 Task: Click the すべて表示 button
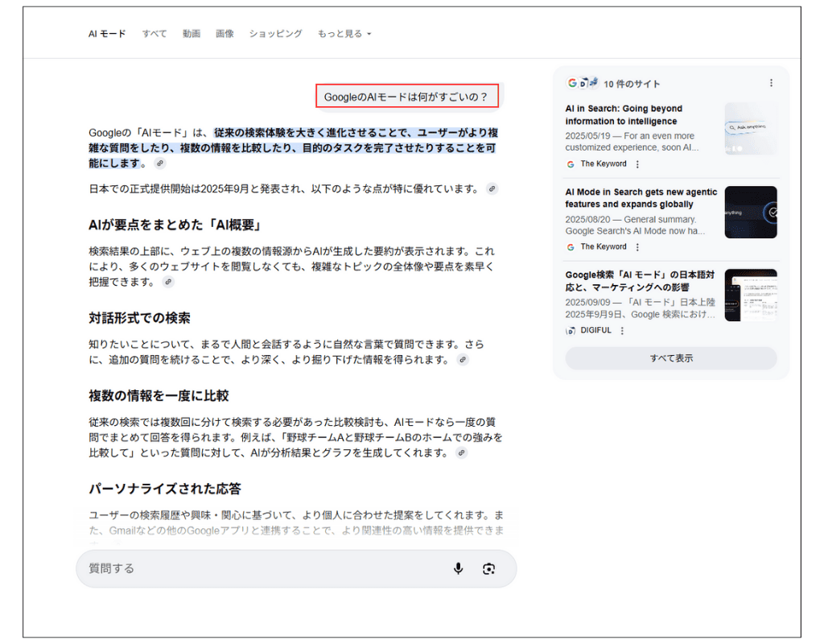pos(671,358)
